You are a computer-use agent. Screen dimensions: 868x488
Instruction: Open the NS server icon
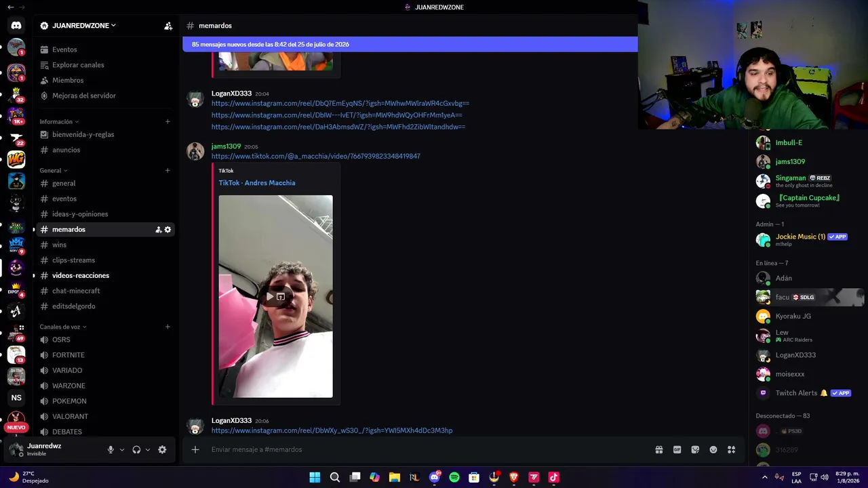click(16, 398)
